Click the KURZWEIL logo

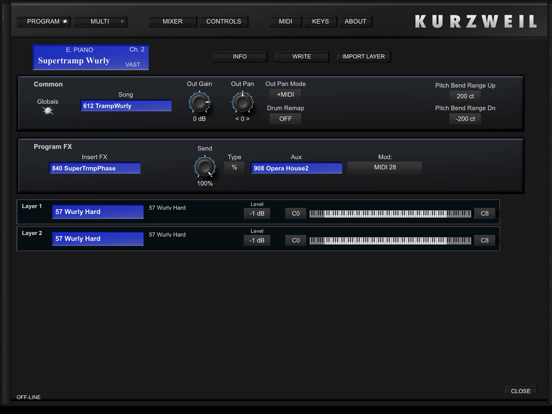coord(476,21)
